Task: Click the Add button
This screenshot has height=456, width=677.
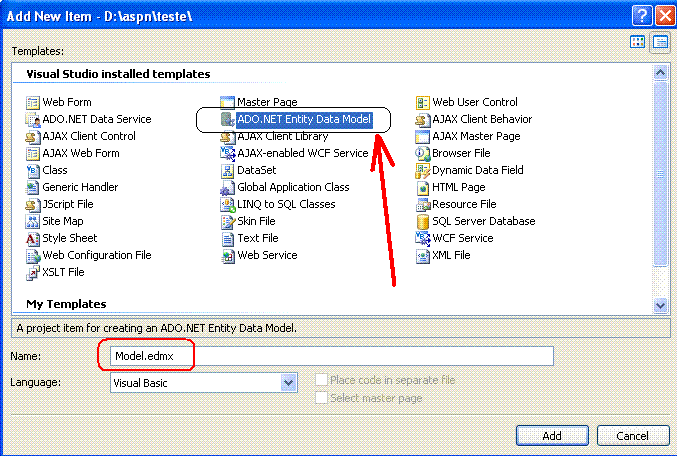Action: [552, 435]
